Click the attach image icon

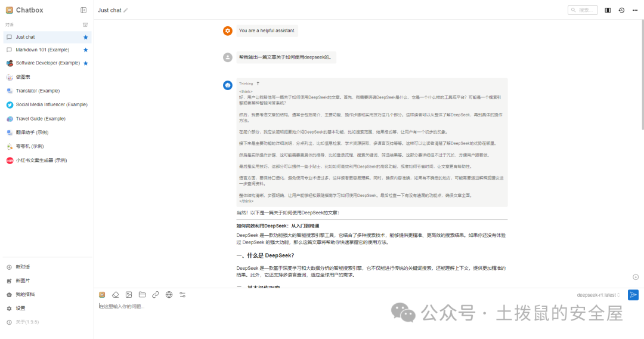point(129,295)
